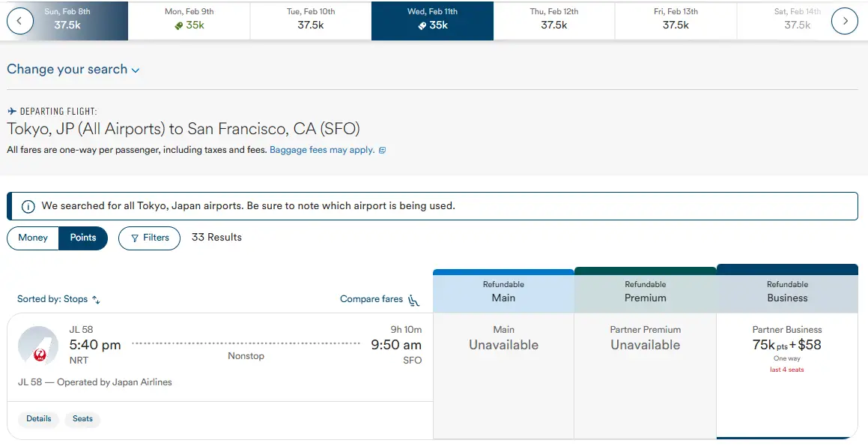
Task: Choose Partner Business fare 75k pts + $58
Action: (x=786, y=349)
